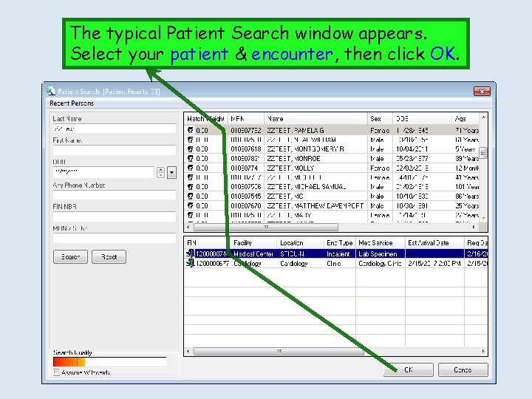Toggle the Assume Wildcards checkbox
Image resolution: width=532 pixels, height=399 pixels.
tap(57, 372)
